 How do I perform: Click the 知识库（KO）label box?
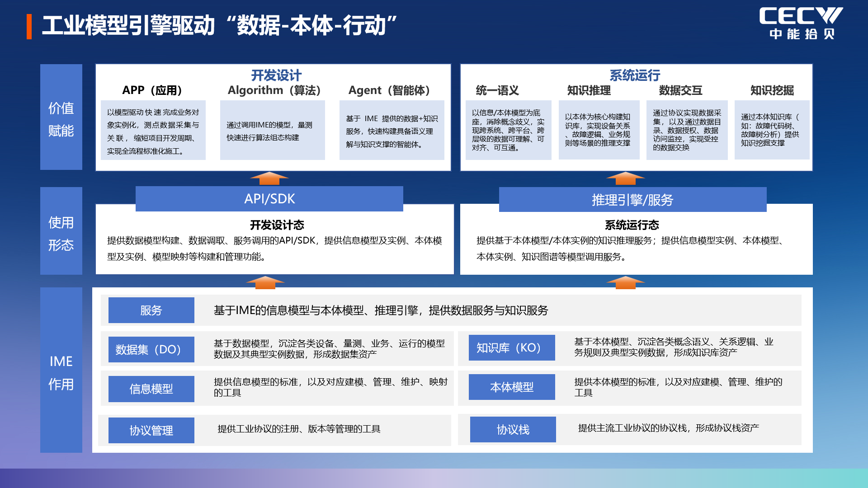[x=511, y=347]
